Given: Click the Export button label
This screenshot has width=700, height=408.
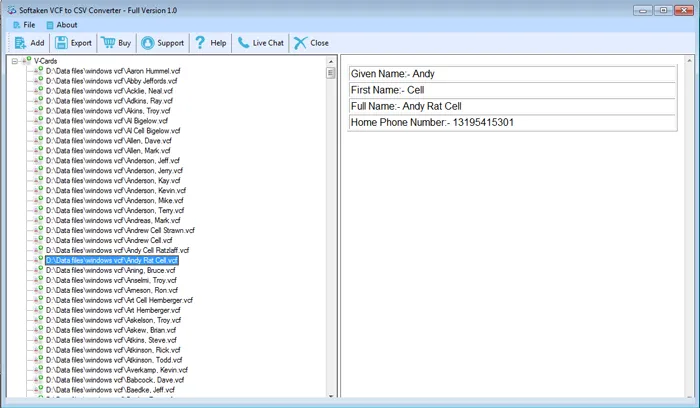Looking at the screenshot, I should [x=81, y=43].
